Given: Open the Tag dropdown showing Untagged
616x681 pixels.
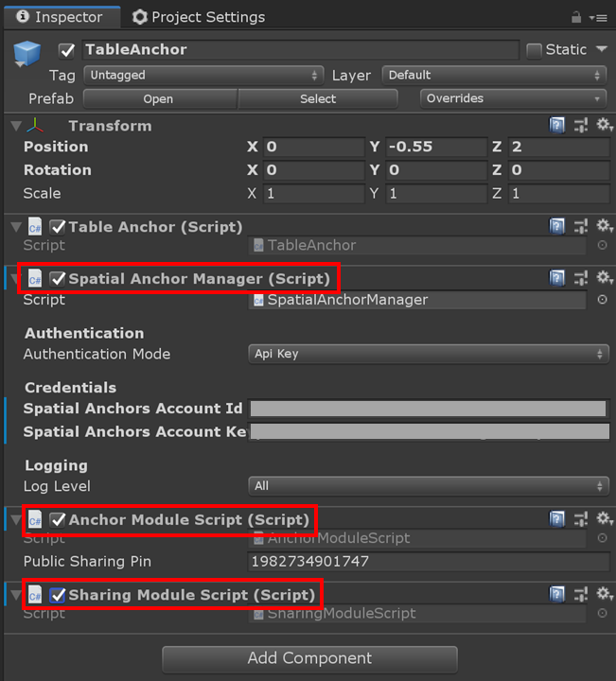Looking at the screenshot, I should [x=203, y=75].
